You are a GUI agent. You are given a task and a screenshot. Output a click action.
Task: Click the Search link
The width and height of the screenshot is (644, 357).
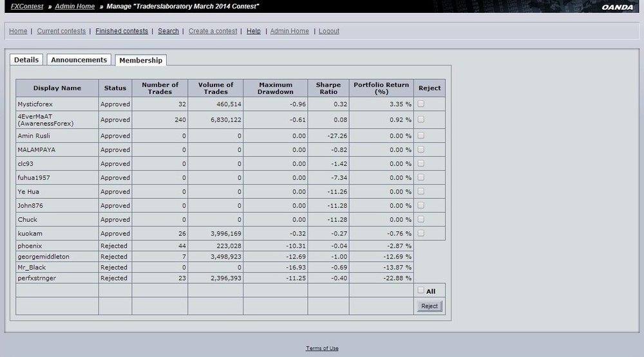168,31
